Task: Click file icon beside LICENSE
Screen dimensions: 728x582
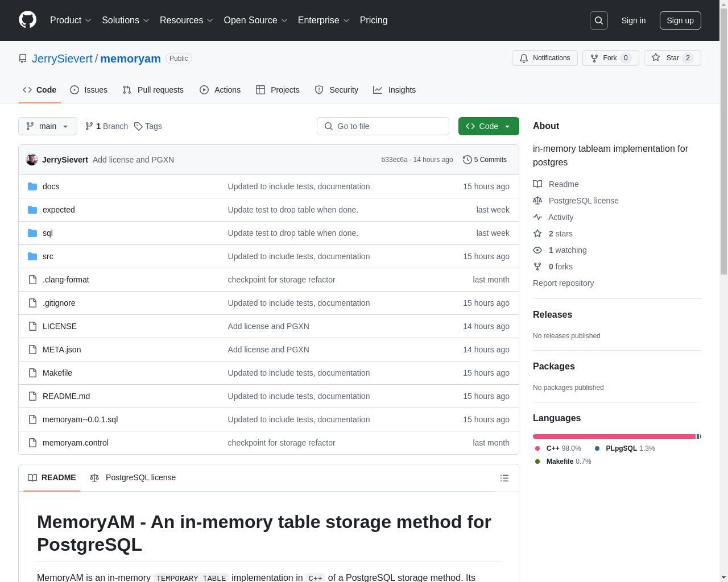Action: click(x=32, y=326)
